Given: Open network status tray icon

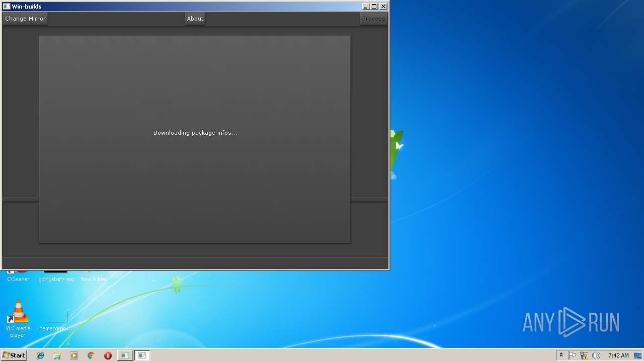Looking at the screenshot, I should [584, 355].
